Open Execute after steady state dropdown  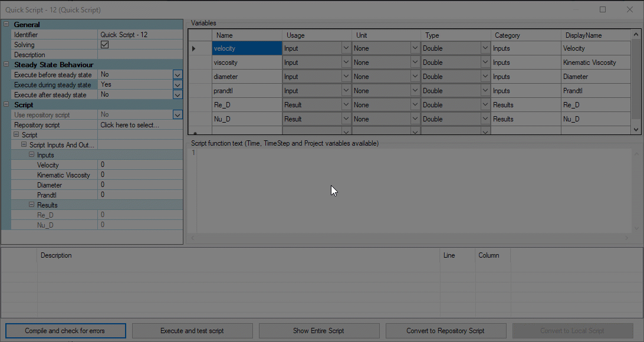[177, 95]
